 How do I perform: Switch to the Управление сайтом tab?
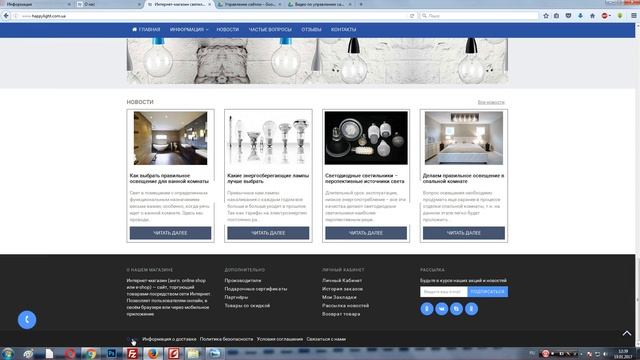(x=249, y=4)
